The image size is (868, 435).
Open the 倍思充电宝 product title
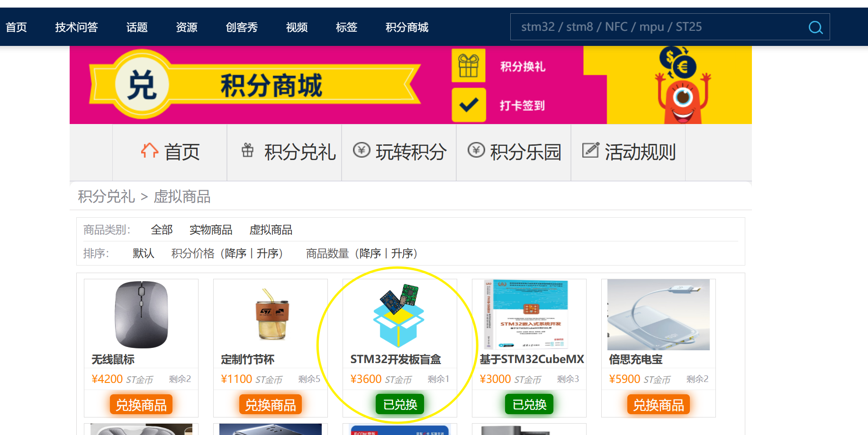tap(636, 360)
